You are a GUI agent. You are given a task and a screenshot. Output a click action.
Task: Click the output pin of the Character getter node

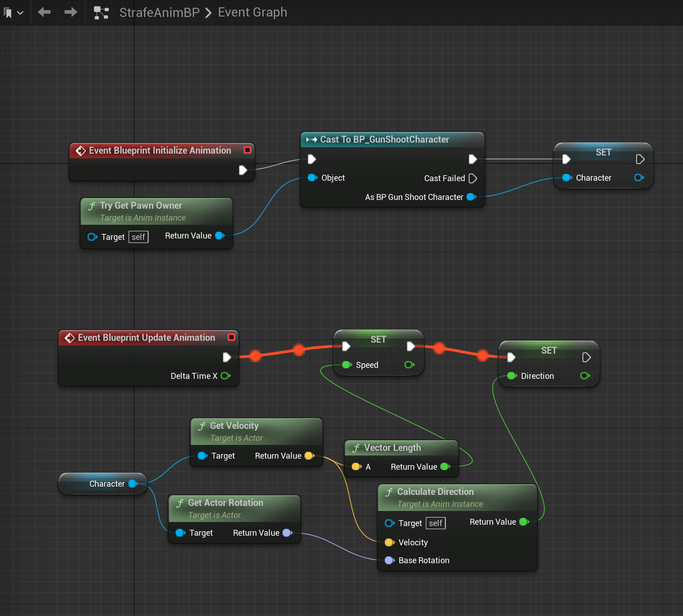pyautogui.click(x=133, y=483)
